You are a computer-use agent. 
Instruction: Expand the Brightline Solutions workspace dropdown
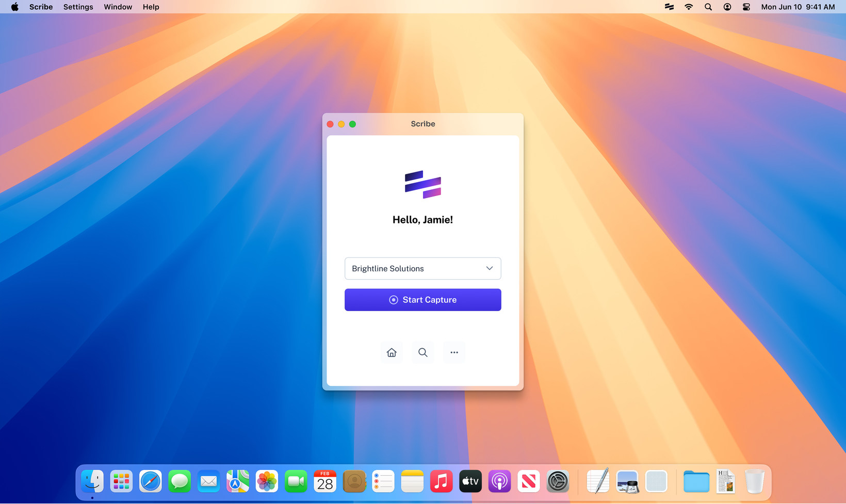click(423, 268)
